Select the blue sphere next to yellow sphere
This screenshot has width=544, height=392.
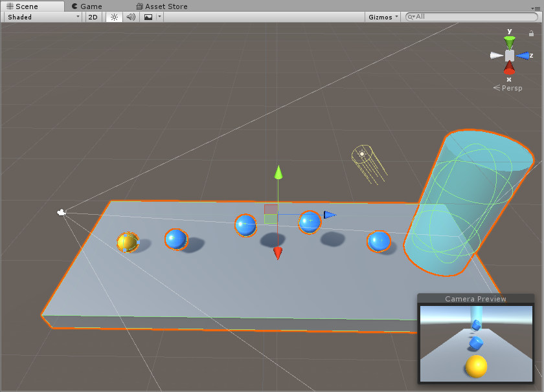176,239
